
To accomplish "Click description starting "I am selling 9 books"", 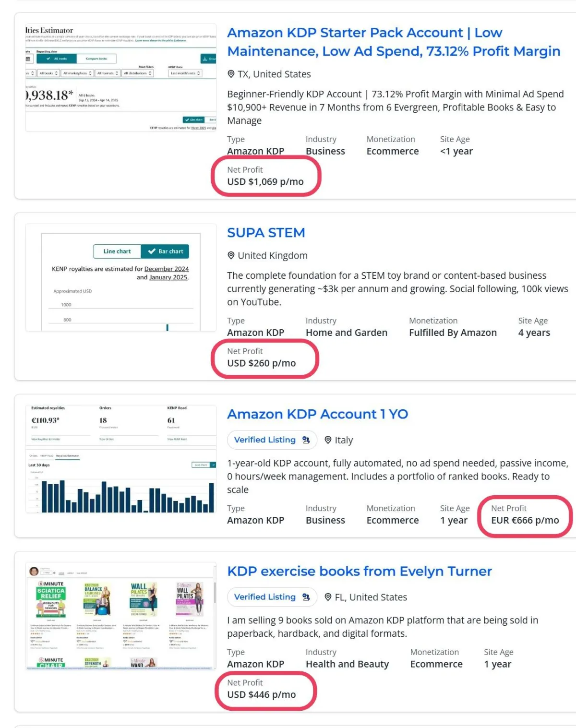I will click(x=383, y=627).
